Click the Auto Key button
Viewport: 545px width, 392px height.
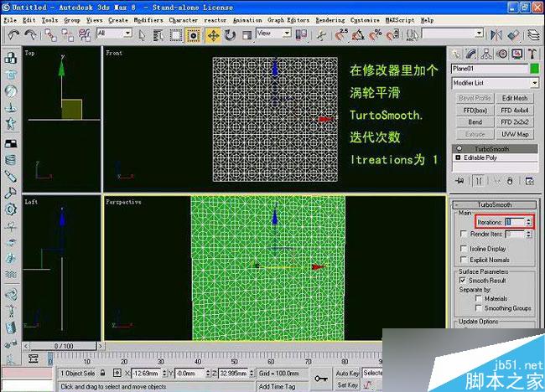[347, 373]
